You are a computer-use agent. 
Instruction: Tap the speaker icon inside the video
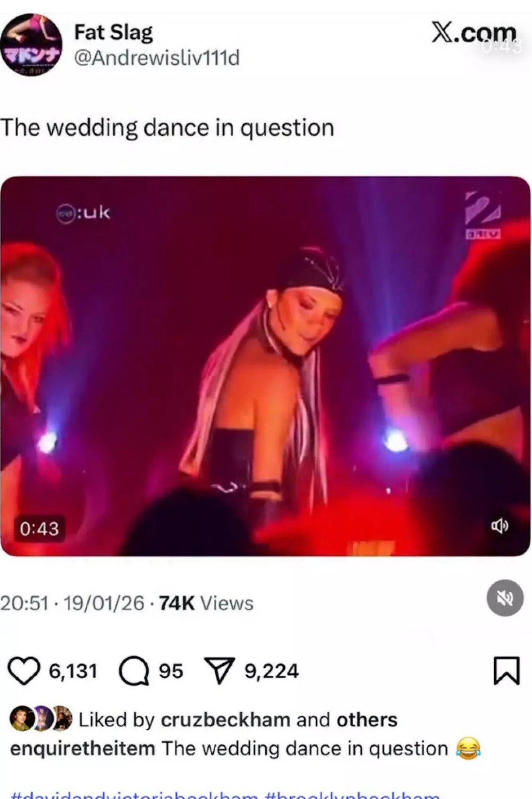(x=499, y=526)
